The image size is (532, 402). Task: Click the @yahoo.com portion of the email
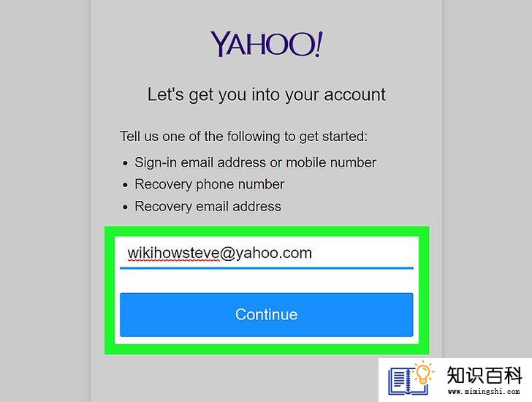coord(266,253)
